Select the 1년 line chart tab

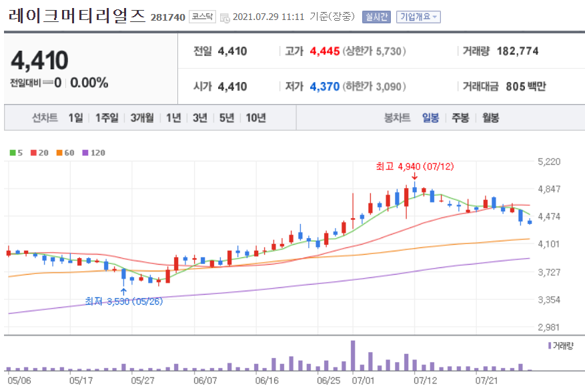(x=173, y=118)
